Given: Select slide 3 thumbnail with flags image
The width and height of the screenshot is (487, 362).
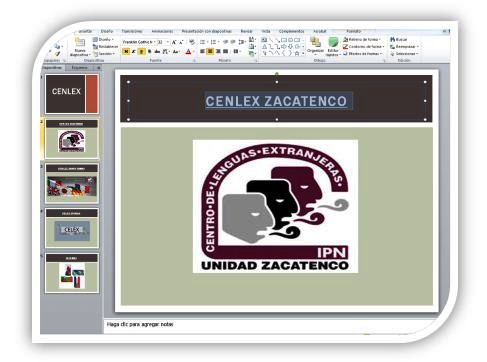Looking at the screenshot, I should pos(72,183).
